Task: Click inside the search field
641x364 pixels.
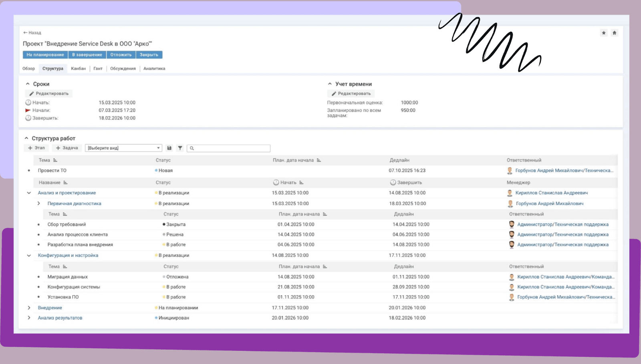Action: click(228, 148)
